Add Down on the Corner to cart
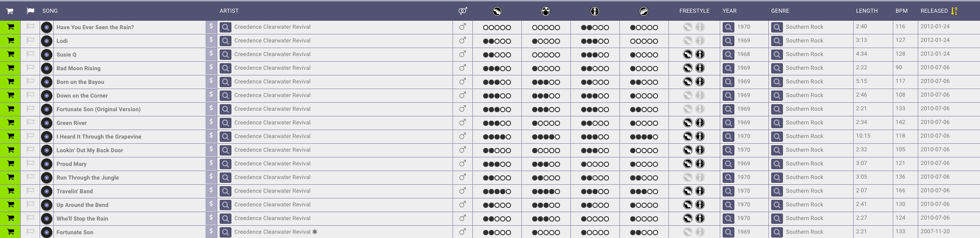The height and width of the screenshot is (238, 980). pos(10,96)
